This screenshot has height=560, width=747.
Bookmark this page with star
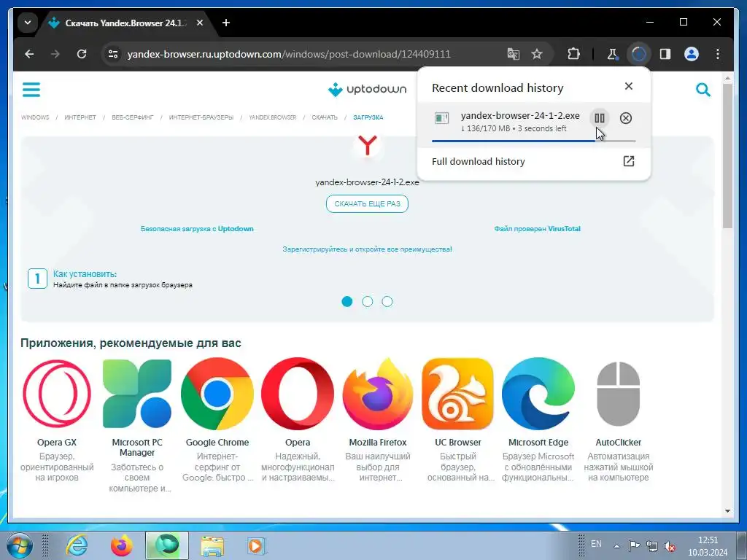point(537,54)
